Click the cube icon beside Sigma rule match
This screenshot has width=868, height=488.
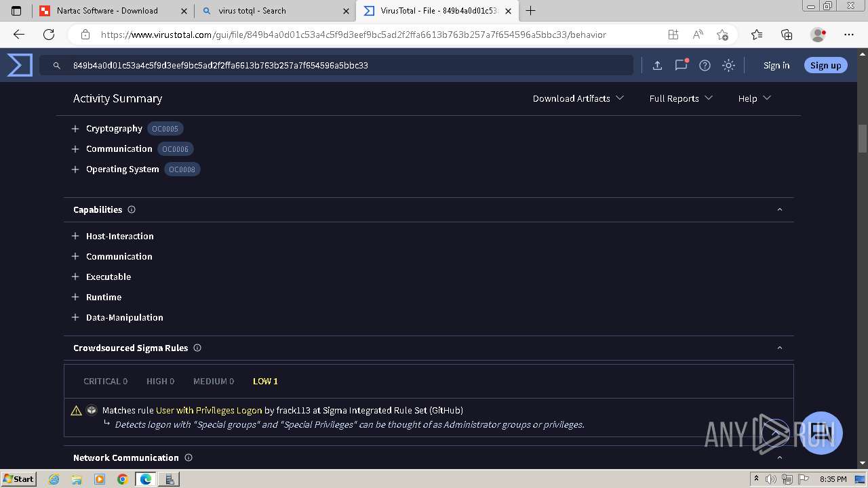pyautogui.click(x=92, y=410)
